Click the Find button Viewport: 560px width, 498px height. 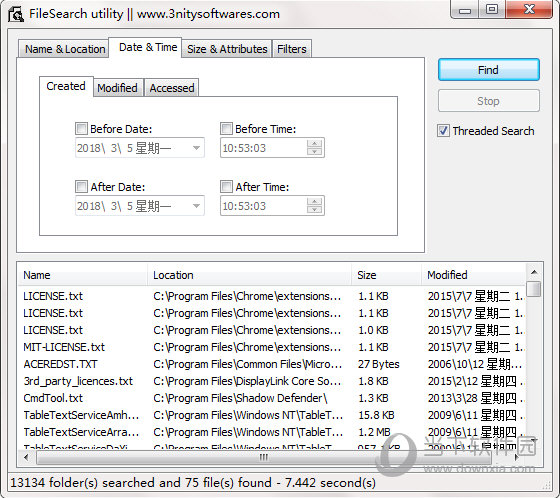click(x=489, y=70)
